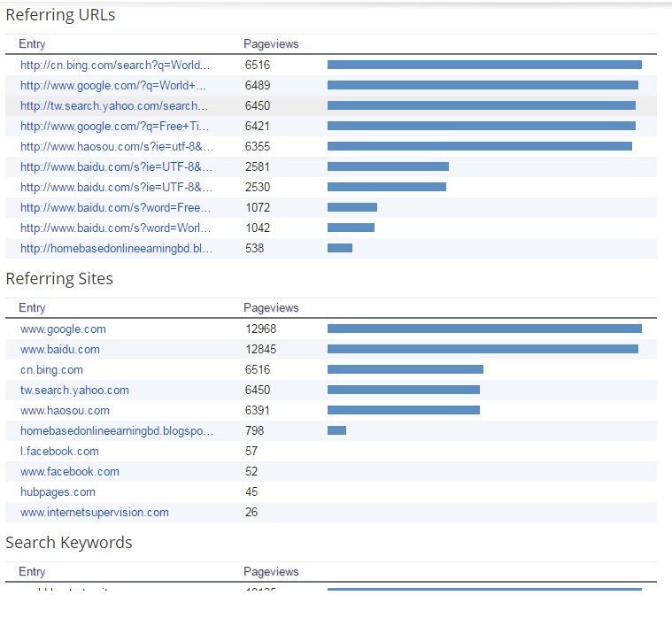Select www.google.com under Referring Sites
The width and height of the screenshot is (672, 642).
pyautogui.click(x=63, y=329)
